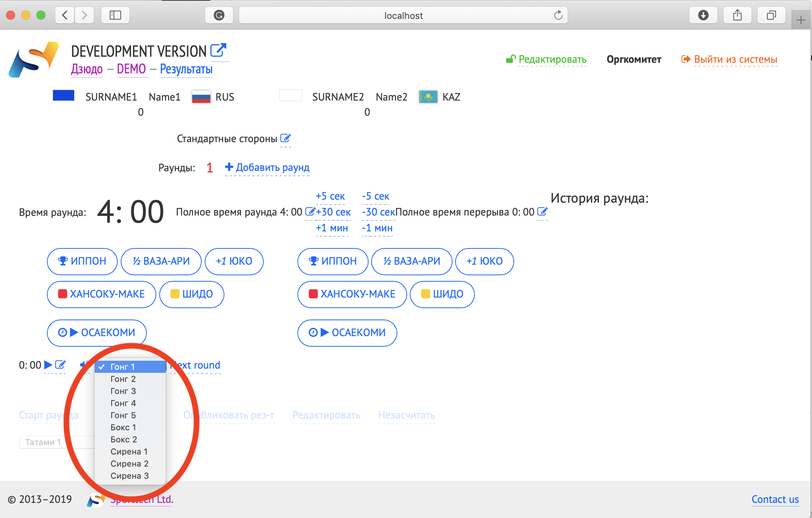Select Гонг 3 from sound dropdown
Image resolution: width=812 pixels, height=518 pixels.
(x=123, y=391)
